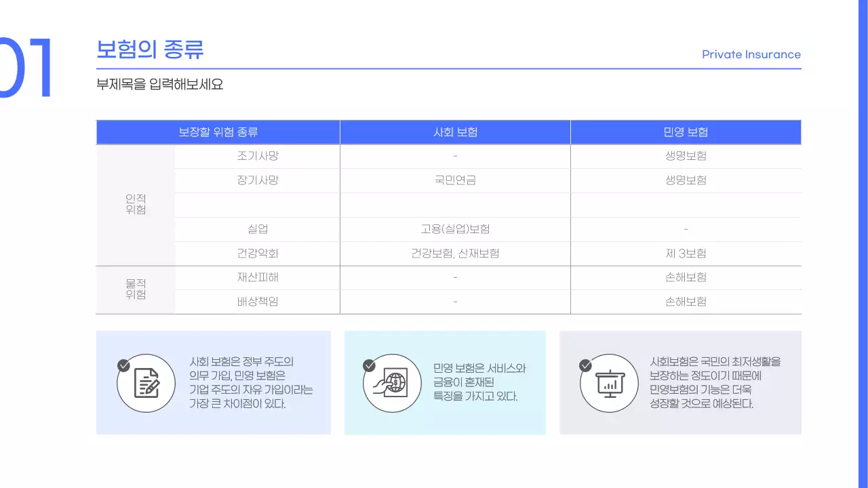Click the 국민연금 table cell
The image size is (868, 488).
[454, 180]
